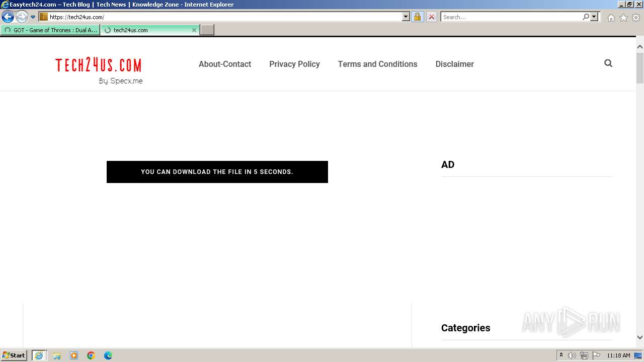This screenshot has height=362, width=644.
Task: Click the magnifier search icon in toolbar
Action: point(586,17)
